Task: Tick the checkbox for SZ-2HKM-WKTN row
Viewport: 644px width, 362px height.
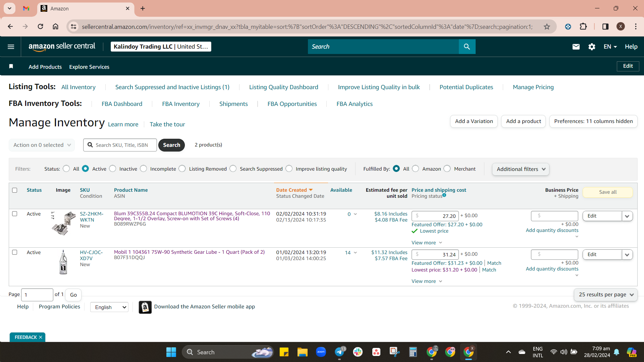Action: click(15, 214)
